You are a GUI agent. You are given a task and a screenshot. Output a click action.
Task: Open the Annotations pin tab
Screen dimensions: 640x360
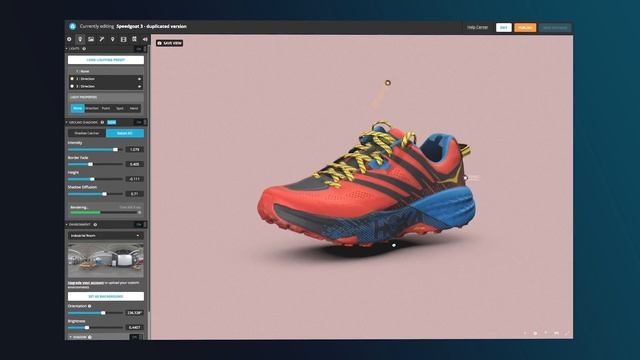(113, 39)
